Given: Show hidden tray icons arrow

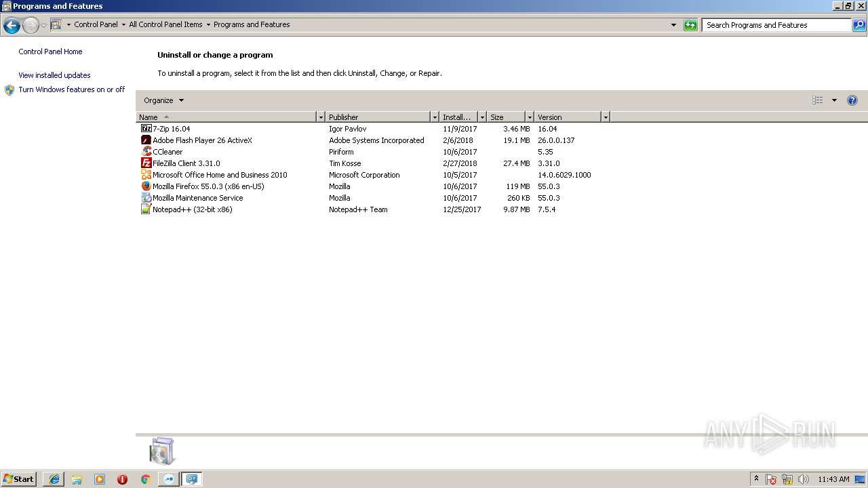Looking at the screenshot, I should click(x=757, y=479).
